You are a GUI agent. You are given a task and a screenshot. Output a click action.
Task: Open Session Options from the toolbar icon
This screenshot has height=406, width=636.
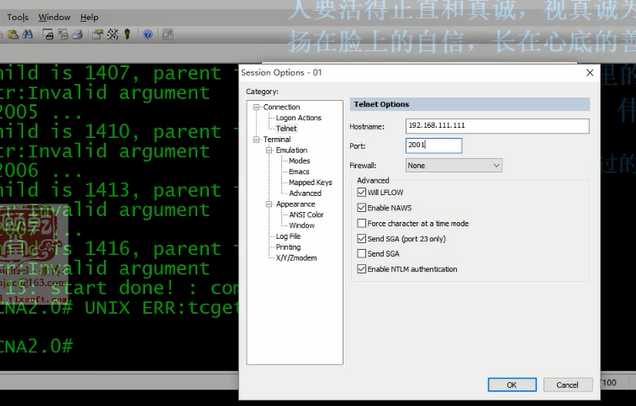[98, 35]
